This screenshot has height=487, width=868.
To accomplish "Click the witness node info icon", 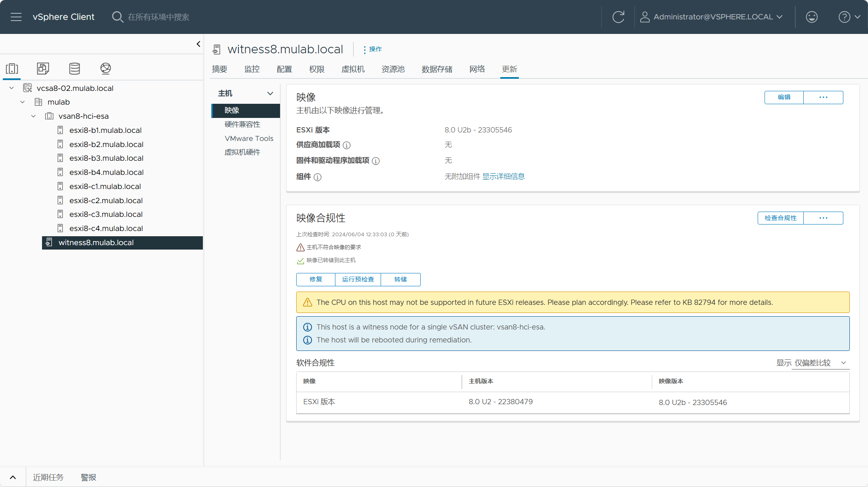I will pyautogui.click(x=308, y=327).
